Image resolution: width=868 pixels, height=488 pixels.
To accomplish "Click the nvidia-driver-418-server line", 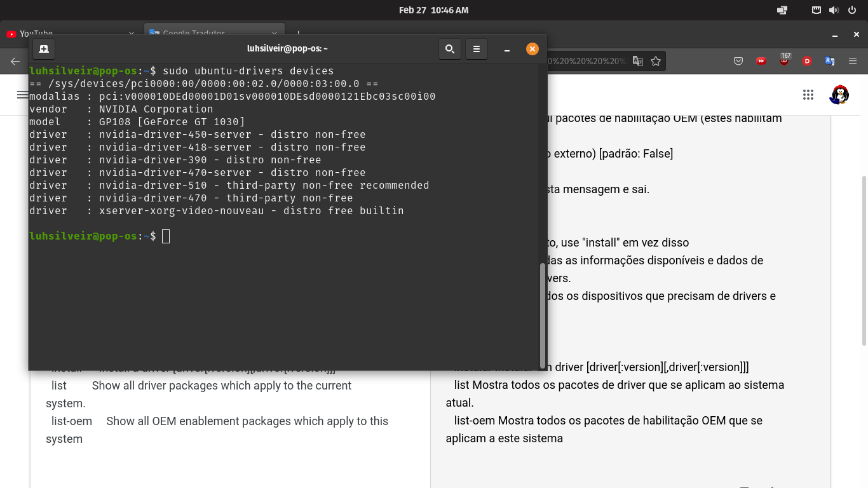I will [x=198, y=147].
